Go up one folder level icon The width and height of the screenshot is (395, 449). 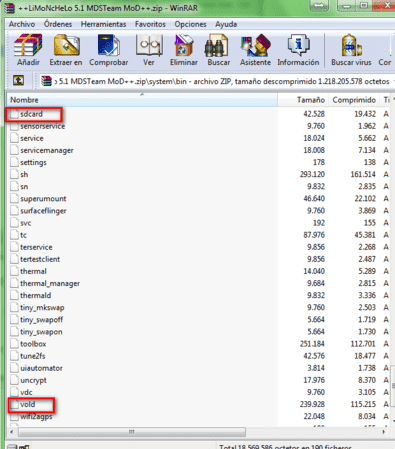(18, 80)
